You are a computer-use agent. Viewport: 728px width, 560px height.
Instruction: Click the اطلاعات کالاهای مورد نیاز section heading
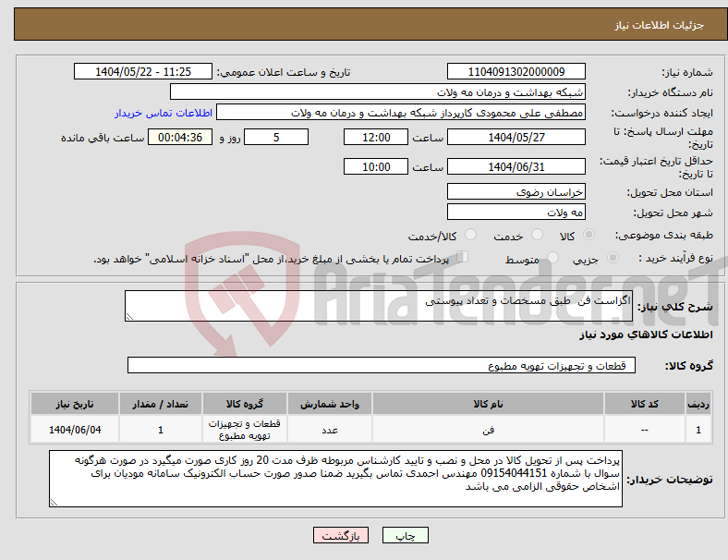coord(646,335)
